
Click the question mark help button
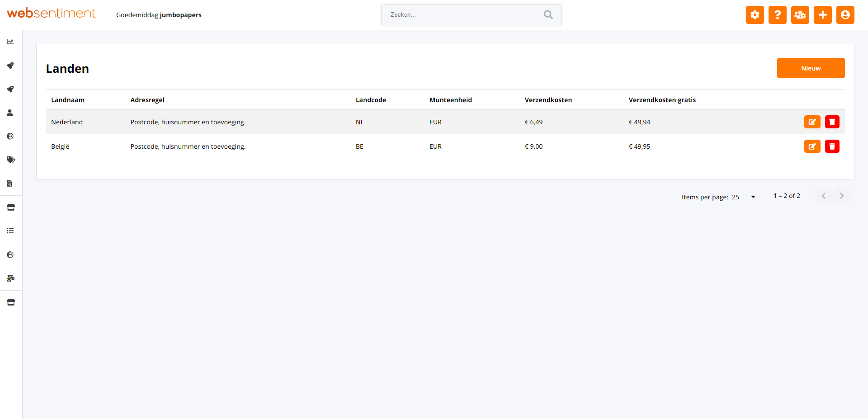click(x=777, y=15)
